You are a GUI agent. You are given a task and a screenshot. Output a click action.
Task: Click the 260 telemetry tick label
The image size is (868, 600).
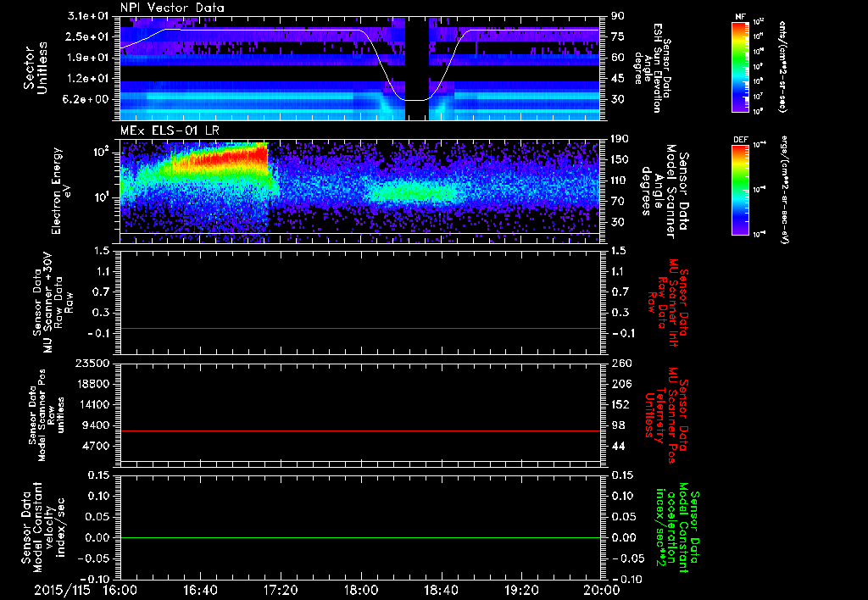620,364
